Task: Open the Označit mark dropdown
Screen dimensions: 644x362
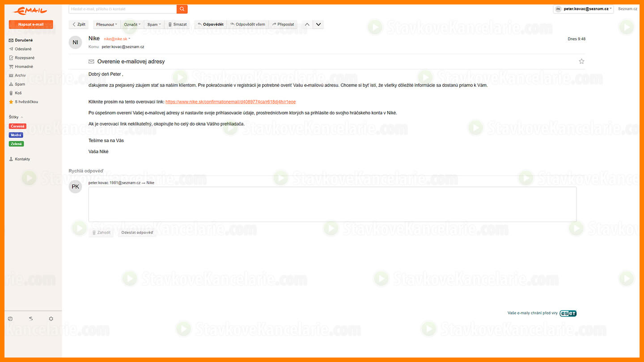Action: point(132,25)
